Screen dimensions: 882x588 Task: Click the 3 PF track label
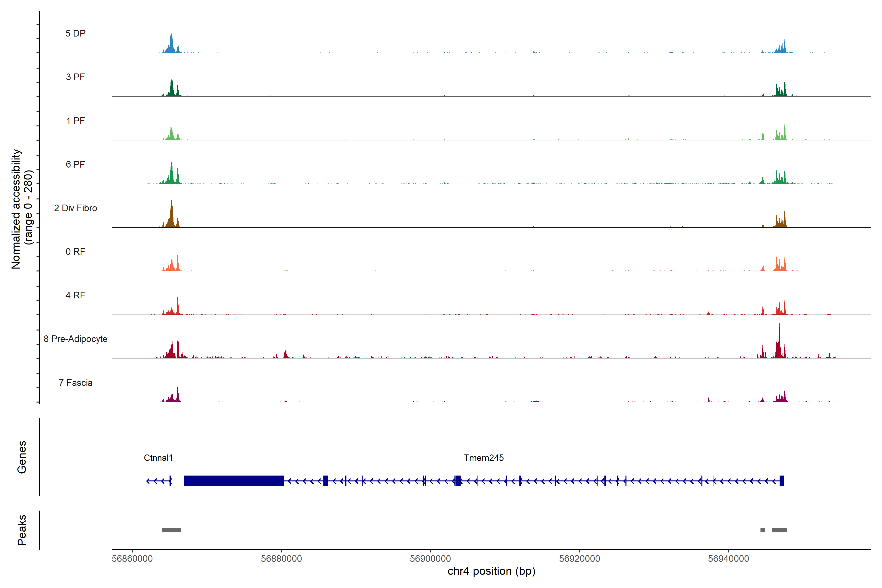(x=75, y=77)
